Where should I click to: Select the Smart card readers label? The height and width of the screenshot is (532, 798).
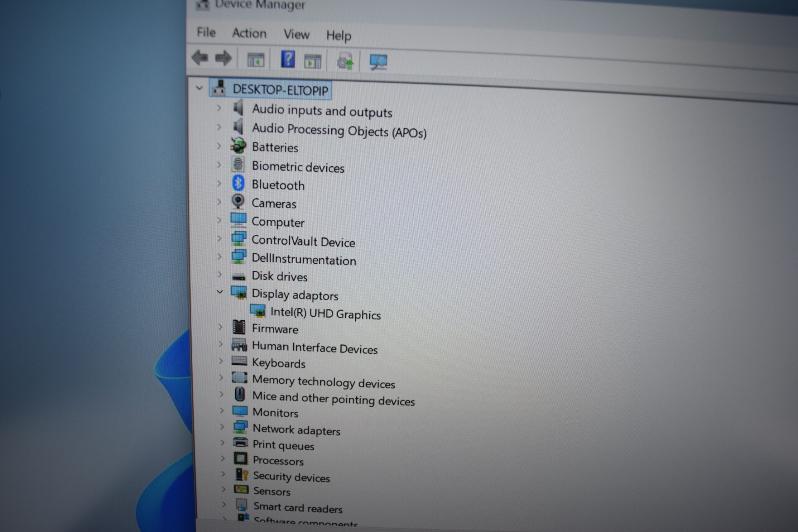[x=298, y=508]
